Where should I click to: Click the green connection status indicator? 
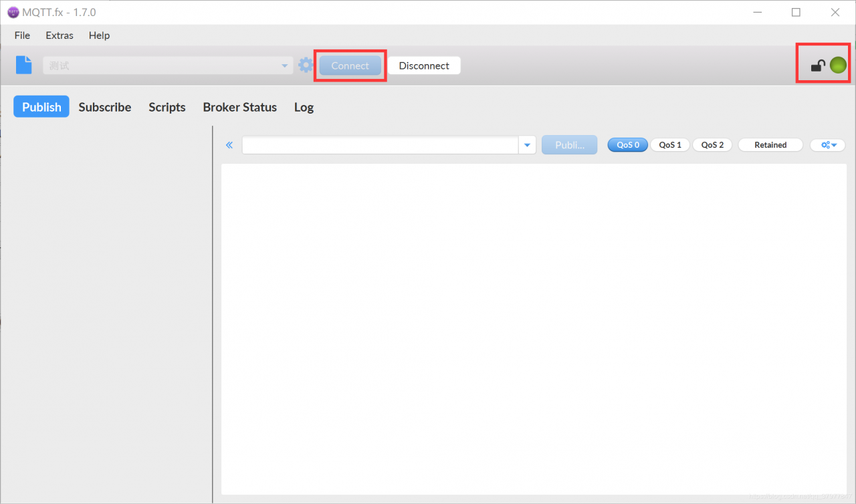[x=838, y=65]
